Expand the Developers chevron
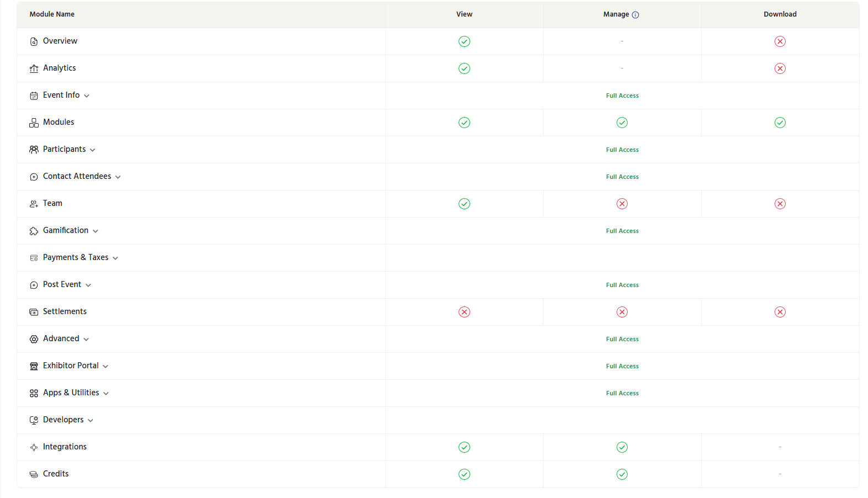This screenshot has height=498, width=868. click(x=91, y=421)
